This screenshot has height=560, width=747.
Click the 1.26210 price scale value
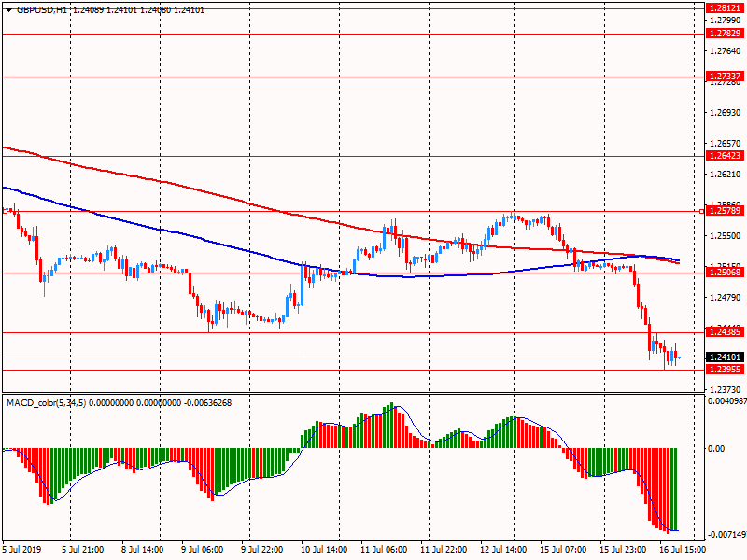coord(726,175)
